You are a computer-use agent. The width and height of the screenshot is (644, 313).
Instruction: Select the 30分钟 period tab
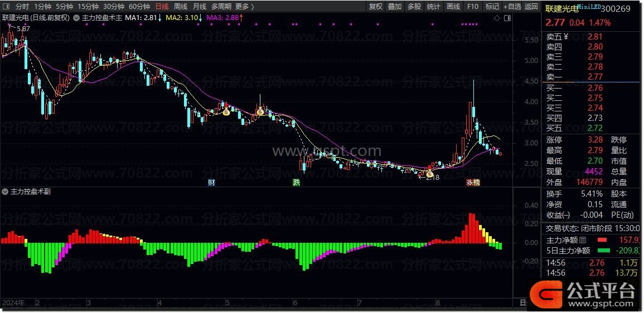[x=114, y=7]
